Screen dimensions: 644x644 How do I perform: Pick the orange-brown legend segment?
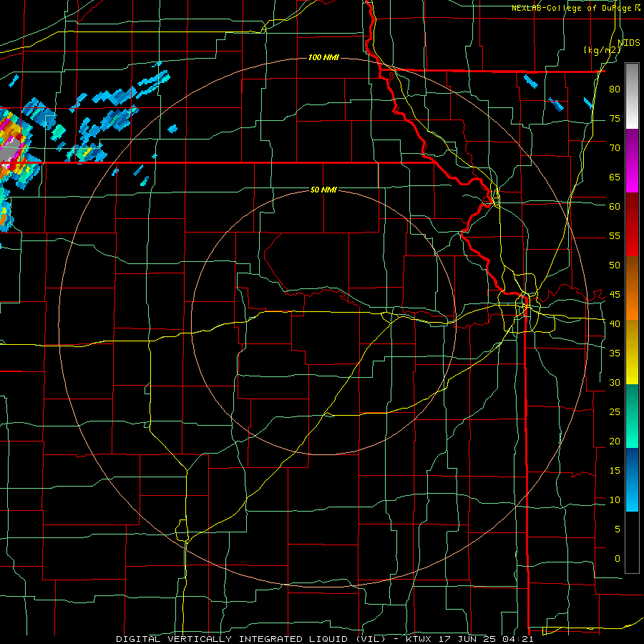coord(632,288)
